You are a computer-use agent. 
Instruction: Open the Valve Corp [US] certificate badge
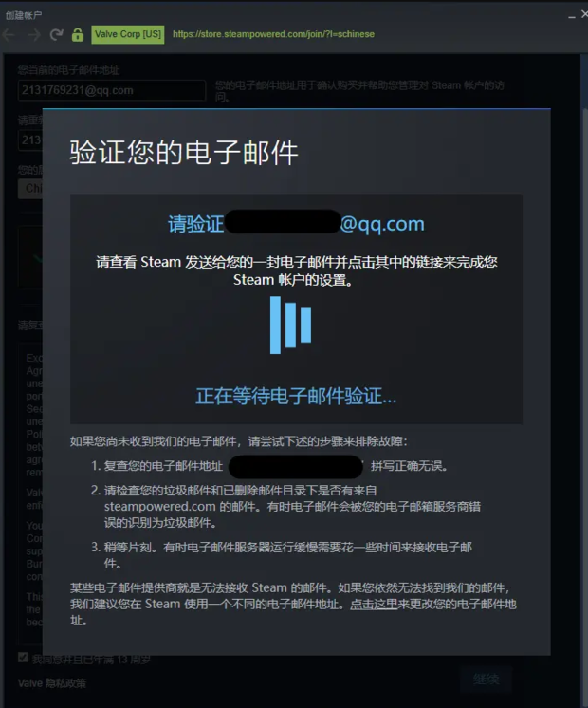(128, 34)
